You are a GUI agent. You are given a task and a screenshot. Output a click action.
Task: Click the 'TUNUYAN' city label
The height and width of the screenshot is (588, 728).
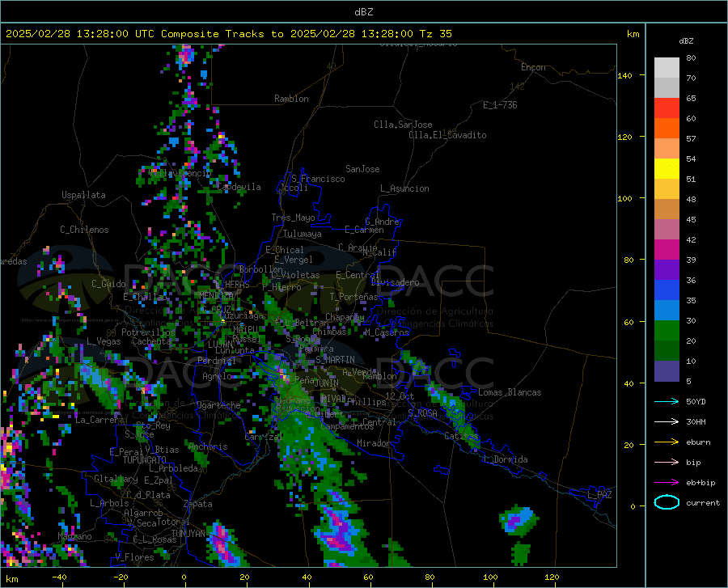tap(188, 534)
